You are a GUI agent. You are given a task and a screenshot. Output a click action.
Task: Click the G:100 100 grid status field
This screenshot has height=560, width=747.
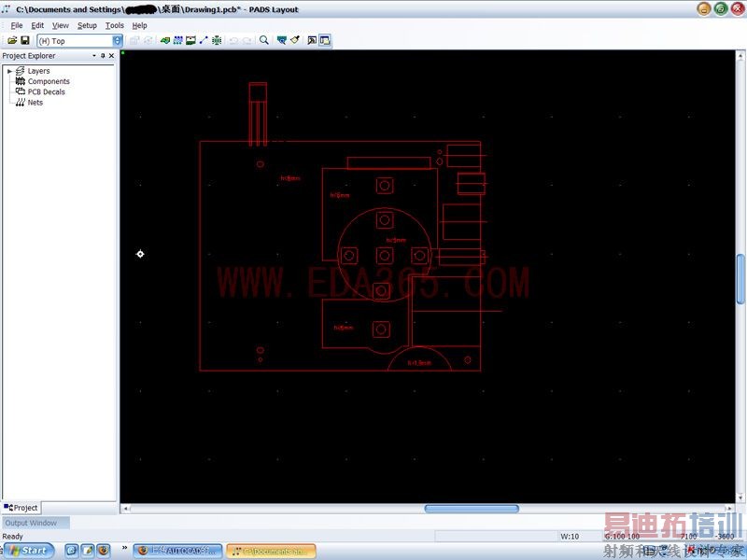click(x=621, y=537)
